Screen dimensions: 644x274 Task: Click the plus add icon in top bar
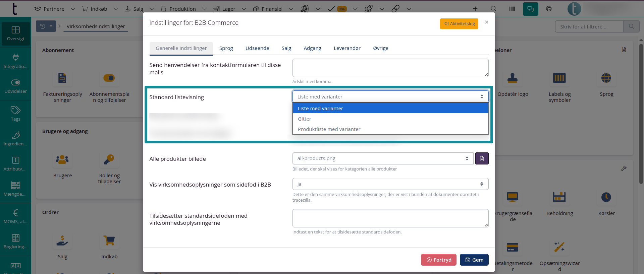coord(475,9)
